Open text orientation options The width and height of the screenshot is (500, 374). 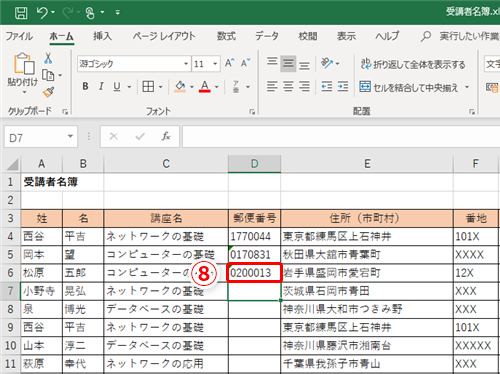click(x=330, y=63)
